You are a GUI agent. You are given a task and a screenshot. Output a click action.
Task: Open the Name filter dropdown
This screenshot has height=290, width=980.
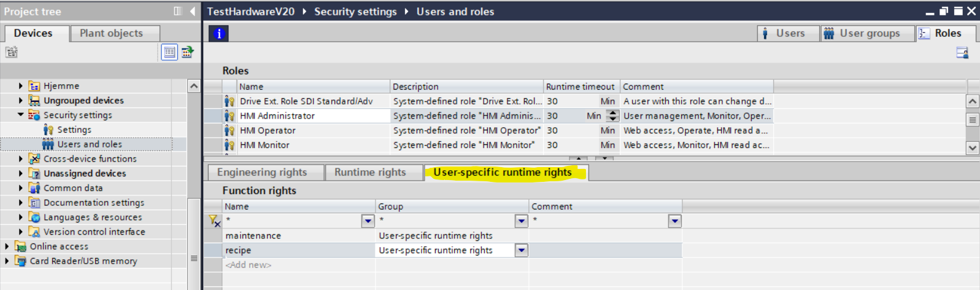tap(368, 221)
